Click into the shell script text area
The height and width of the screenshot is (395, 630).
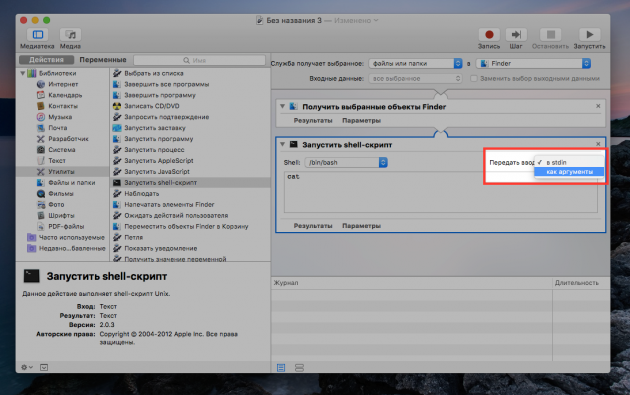coord(441,192)
